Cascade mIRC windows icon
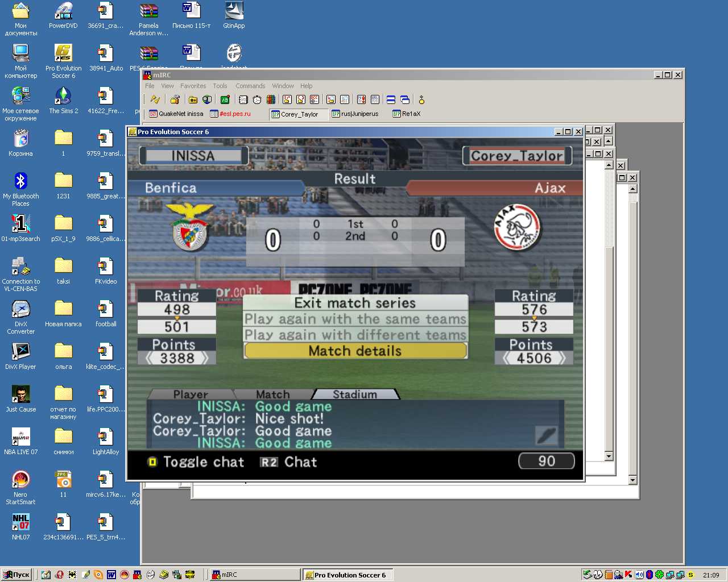This screenshot has height=582, width=728. 405,99
